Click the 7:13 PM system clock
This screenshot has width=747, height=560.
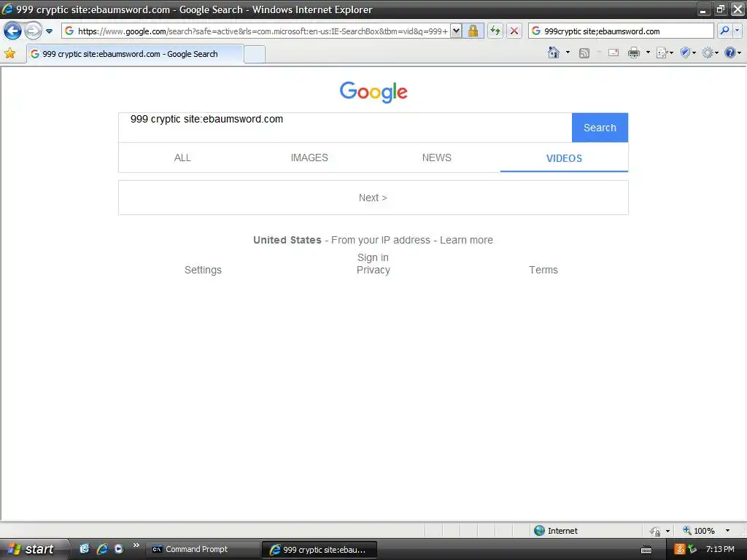(x=720, y=549)
